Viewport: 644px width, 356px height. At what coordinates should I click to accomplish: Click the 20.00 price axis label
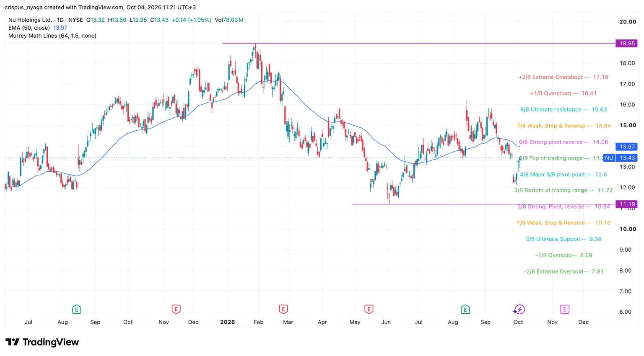pos(628,22)
